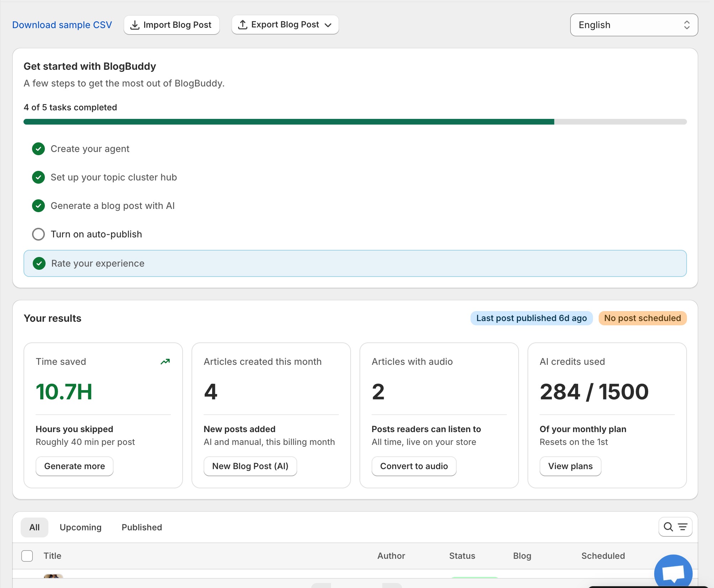Sort by the Status column header
This screenshot has height=588, width=714.
tap(462, 556)
